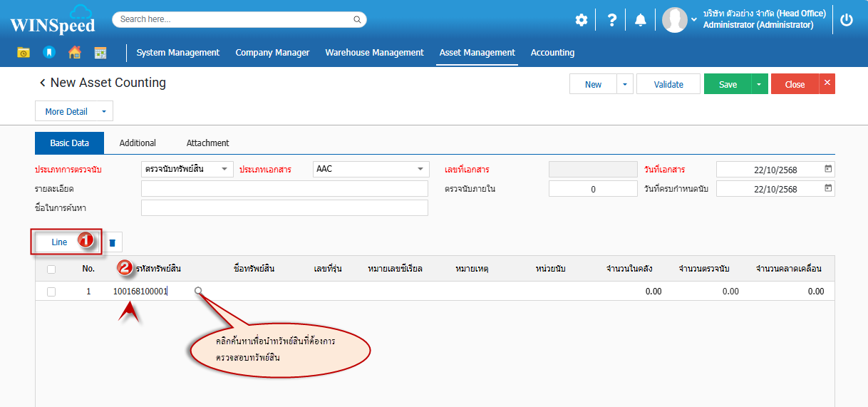Click the blue bookmark icon
The image size is (868, 407).
click(48, 52)
